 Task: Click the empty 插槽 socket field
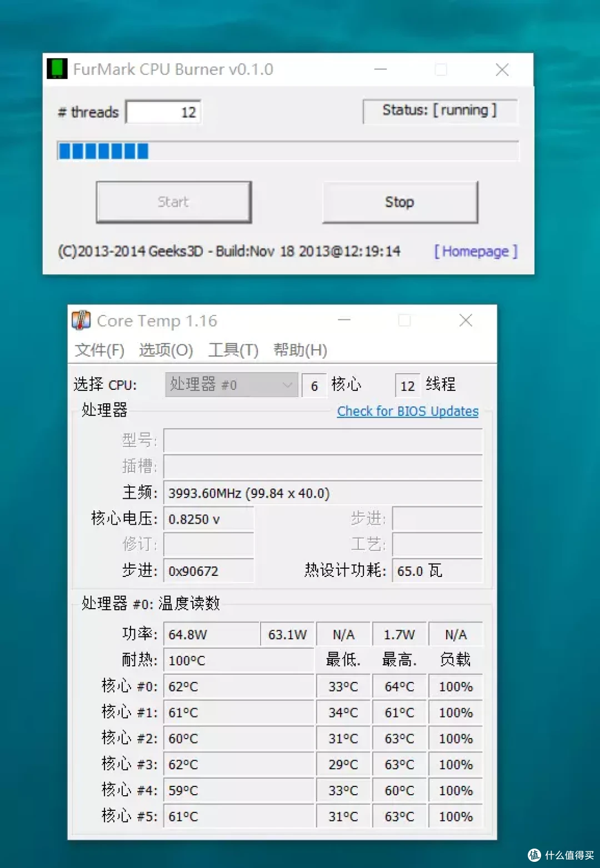(x=323, y=467)
